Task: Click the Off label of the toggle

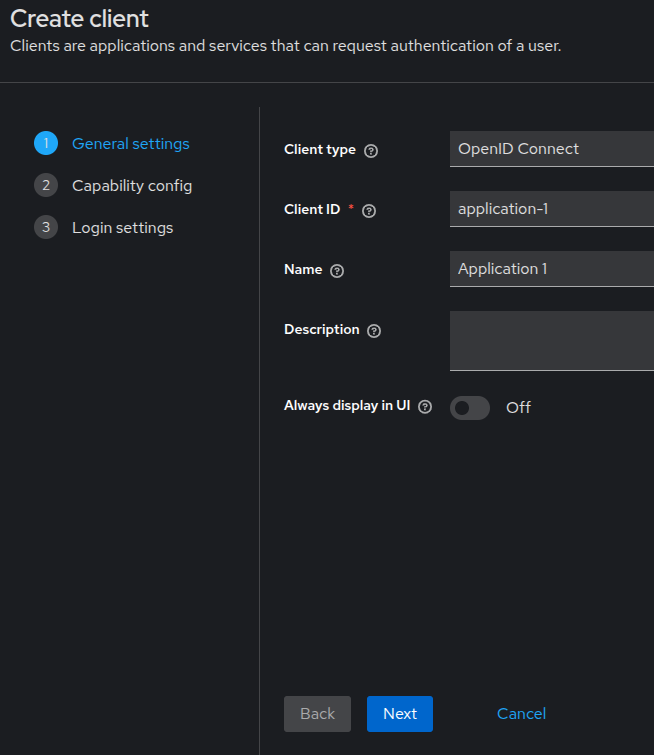Action: tap(518, 408)
